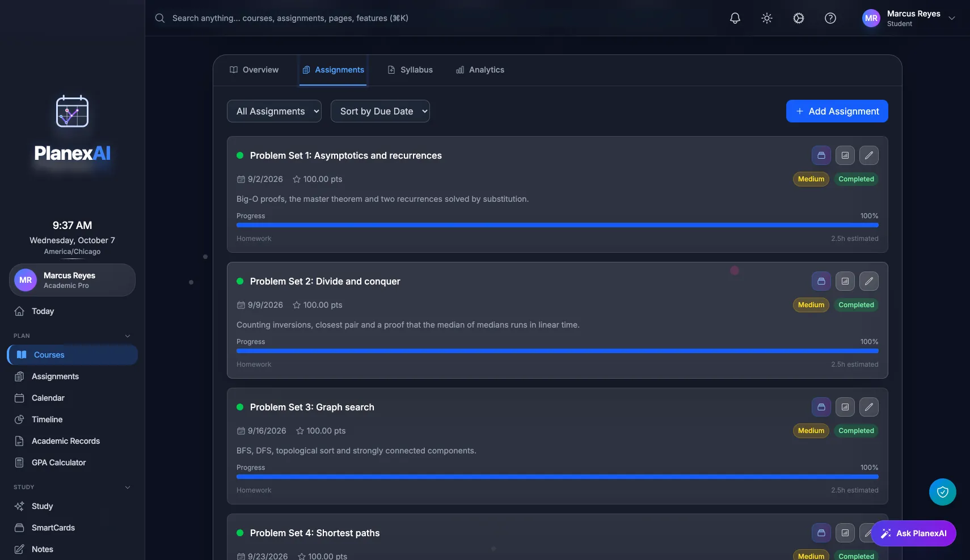Click Problem Set 2 progress bar
Screen dimensions: 970x560
[558, 351]
